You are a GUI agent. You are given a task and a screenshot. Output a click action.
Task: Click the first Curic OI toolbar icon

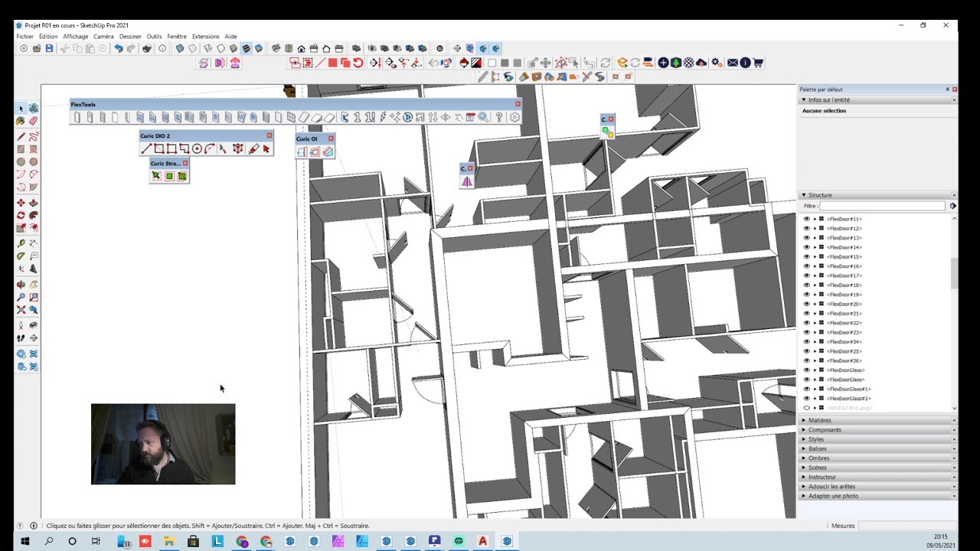[302, 152]
